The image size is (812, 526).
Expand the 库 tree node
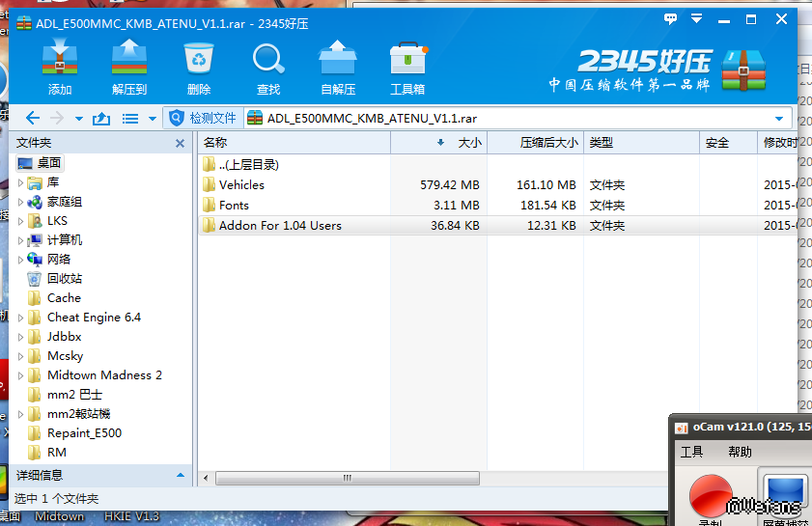pos(20,182)
